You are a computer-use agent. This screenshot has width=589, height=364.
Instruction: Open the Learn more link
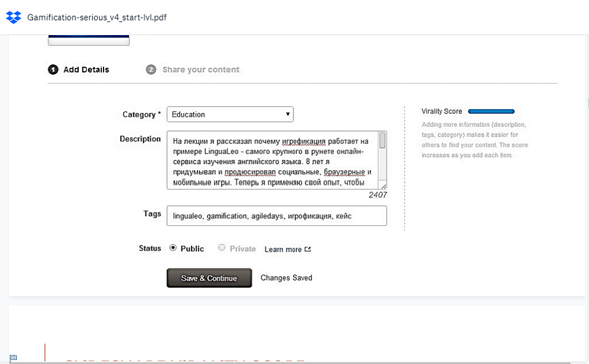click(283, 250)
